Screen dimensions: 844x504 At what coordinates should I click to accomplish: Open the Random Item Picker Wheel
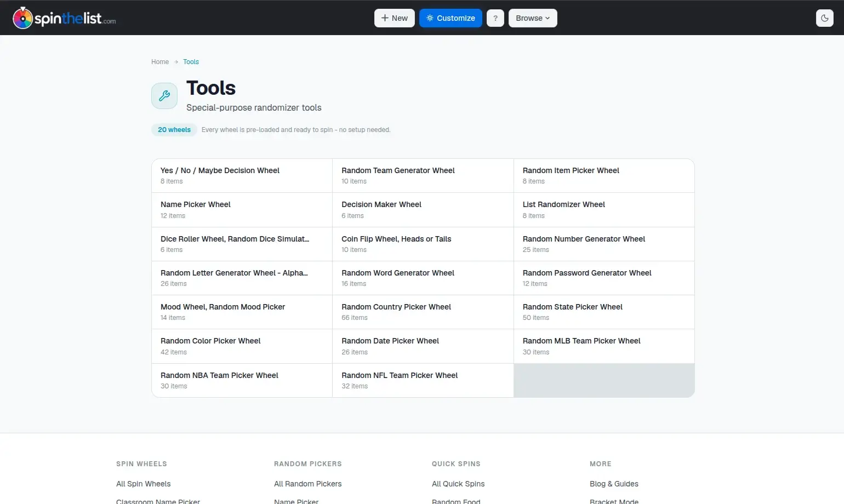[x=604, y=176]
